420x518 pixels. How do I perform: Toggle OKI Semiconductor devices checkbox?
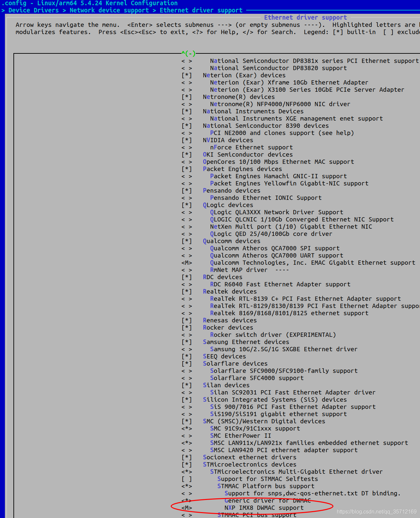[187, 155]
